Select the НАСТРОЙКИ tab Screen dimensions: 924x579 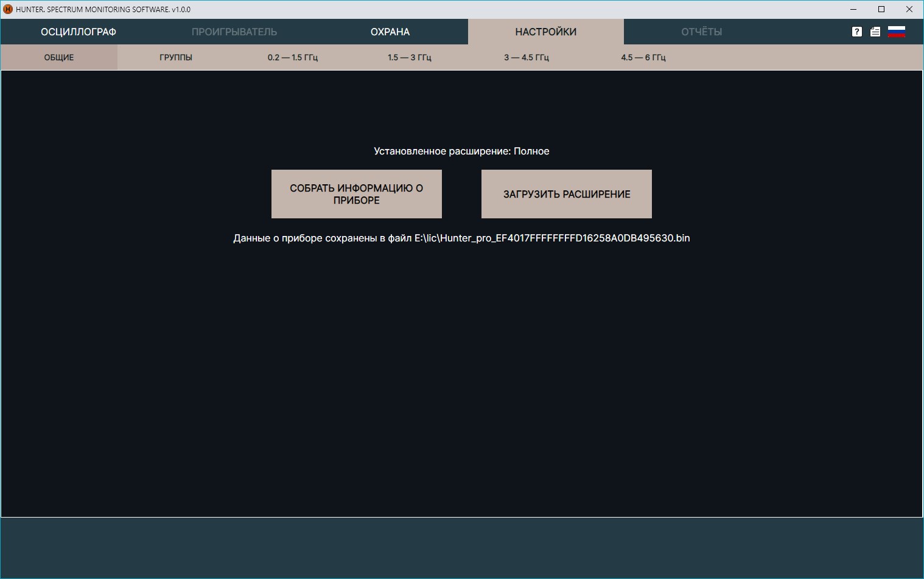click(x=545, y=32)
